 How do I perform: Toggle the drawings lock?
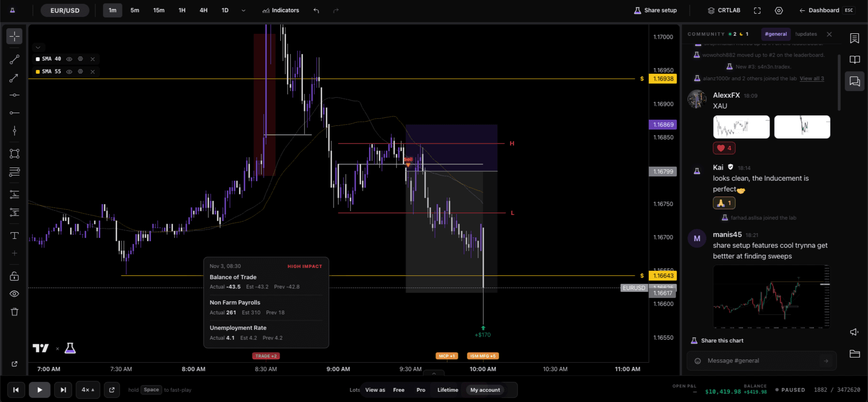(15, 276)
